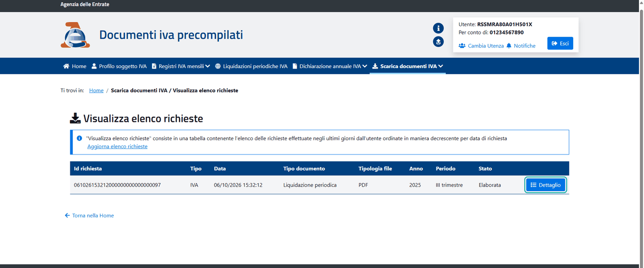Open Dettaglio for request row

(x=546, y=185)
